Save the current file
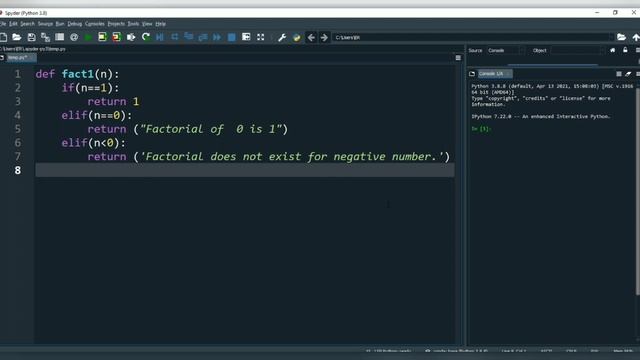 (x=31, y=38)
